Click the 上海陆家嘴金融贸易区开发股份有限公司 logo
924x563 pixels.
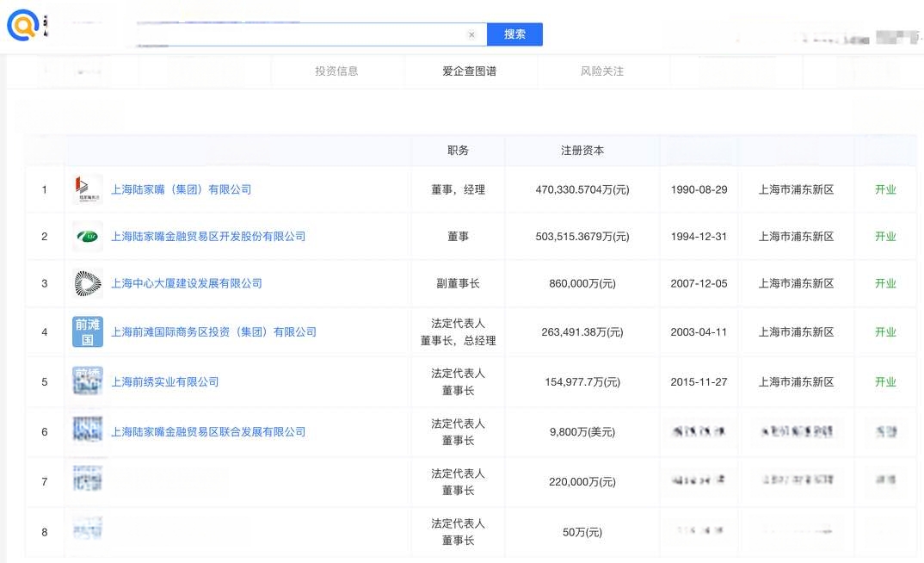(87, 237)
